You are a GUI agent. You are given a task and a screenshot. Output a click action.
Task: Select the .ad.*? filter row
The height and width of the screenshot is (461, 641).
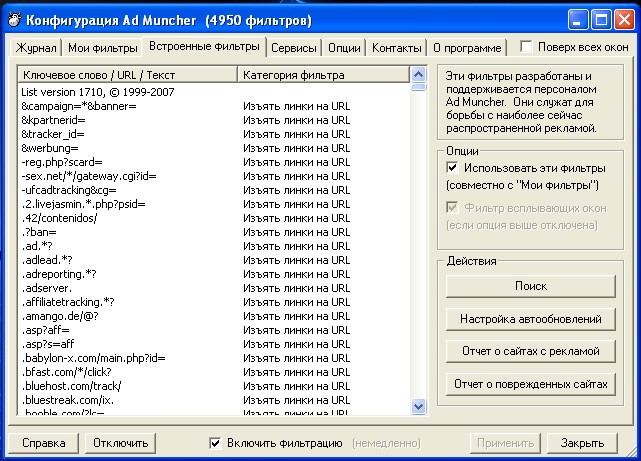click(214, 246)
